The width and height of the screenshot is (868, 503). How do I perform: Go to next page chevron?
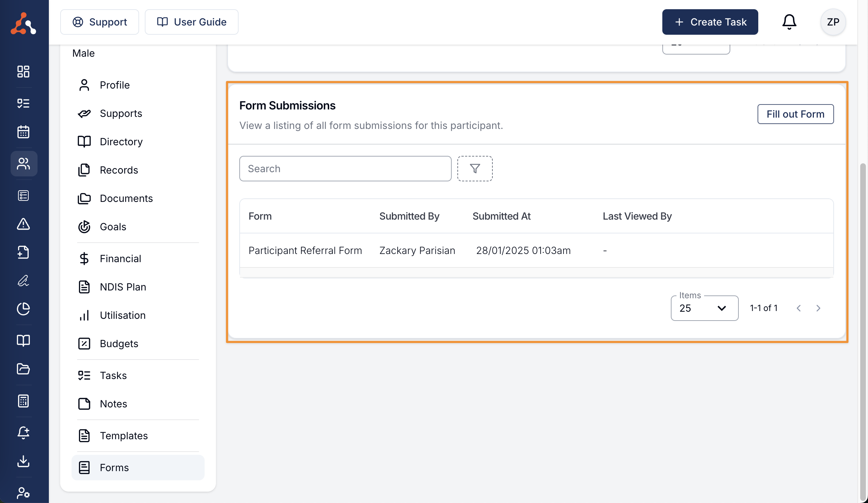coord(818,308)
